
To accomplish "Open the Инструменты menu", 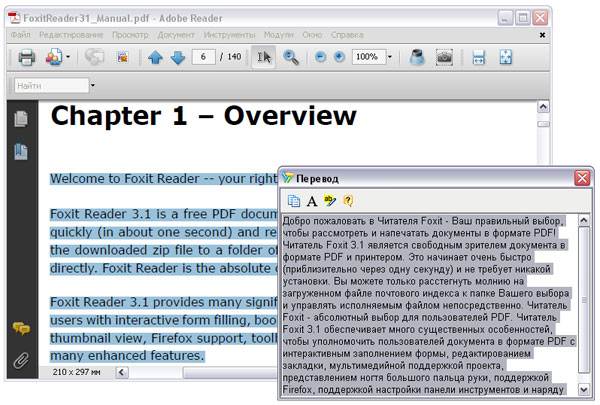I will (x=229, y=35).
